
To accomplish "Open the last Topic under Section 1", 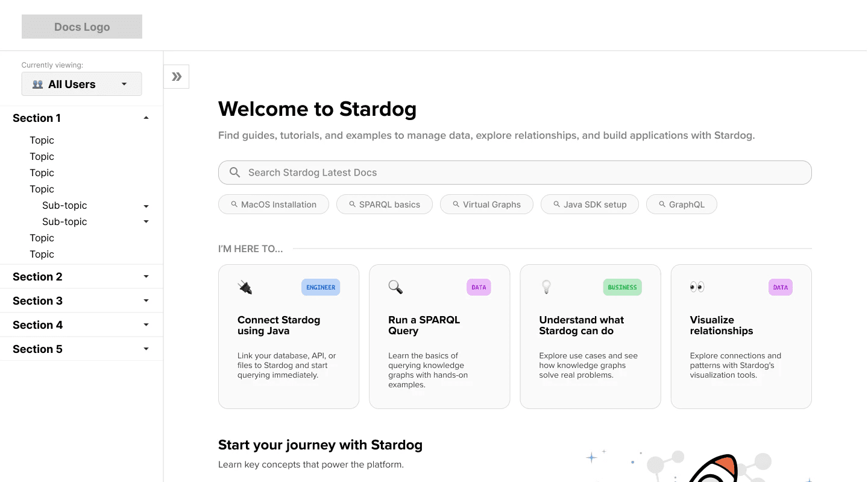I will point(42,255).
